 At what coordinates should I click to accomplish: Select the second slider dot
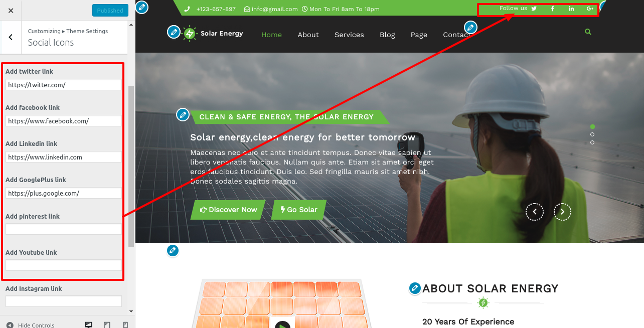coord(592,134)
